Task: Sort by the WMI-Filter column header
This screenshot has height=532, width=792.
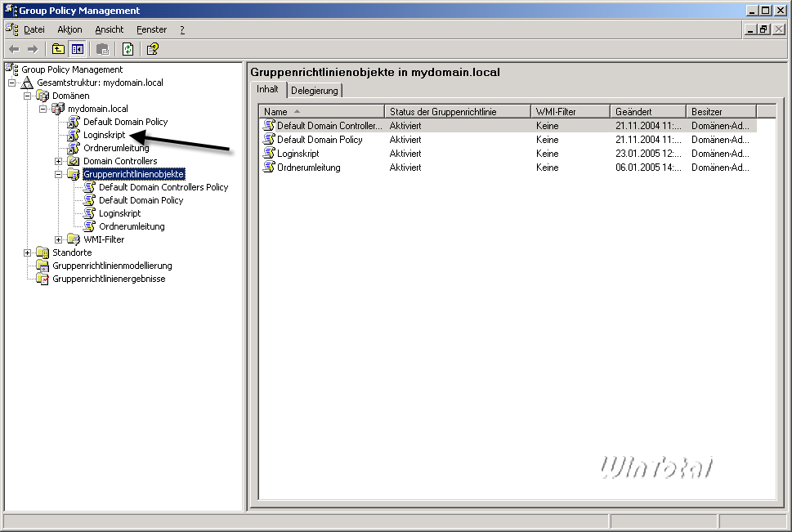Action: pyautogui.click(x=571, y=112)
